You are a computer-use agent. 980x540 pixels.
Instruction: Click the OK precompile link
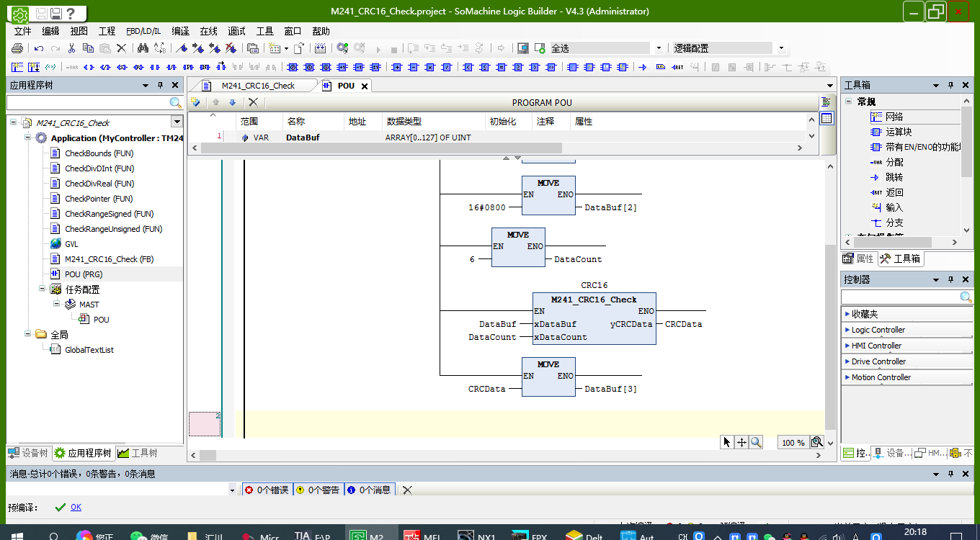point(76,508)
